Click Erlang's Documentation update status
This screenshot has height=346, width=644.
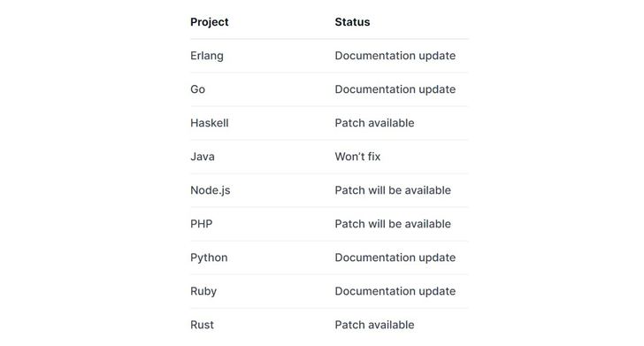[395, 56]
